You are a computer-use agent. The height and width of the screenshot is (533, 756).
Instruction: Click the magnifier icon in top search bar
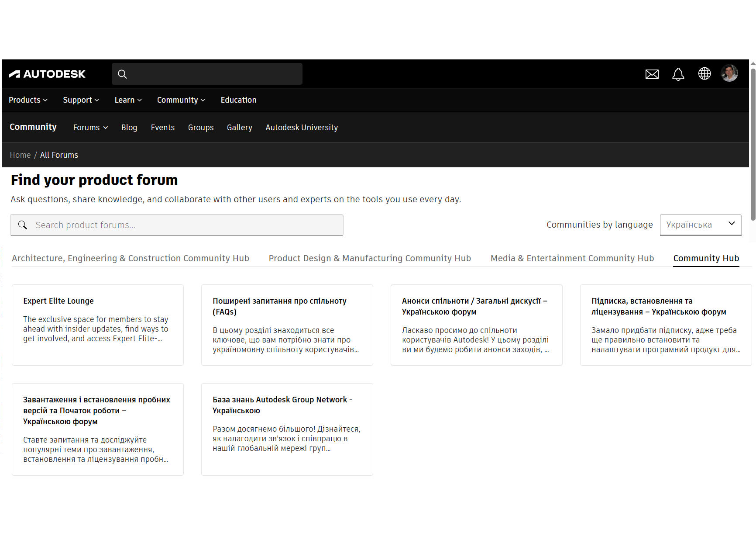click(123, 74)
